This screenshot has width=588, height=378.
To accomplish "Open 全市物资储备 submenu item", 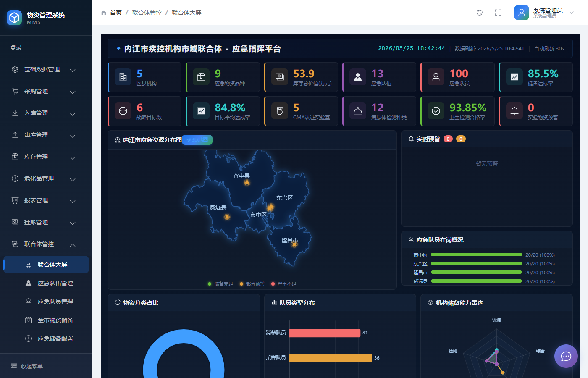I will (46, 320).
